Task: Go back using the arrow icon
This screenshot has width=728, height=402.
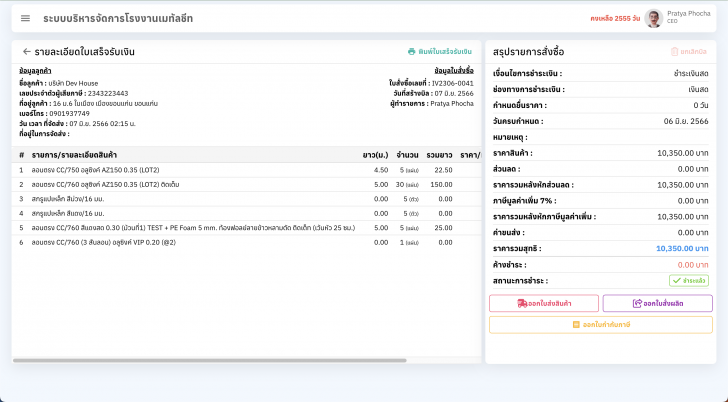Action: 26,52
